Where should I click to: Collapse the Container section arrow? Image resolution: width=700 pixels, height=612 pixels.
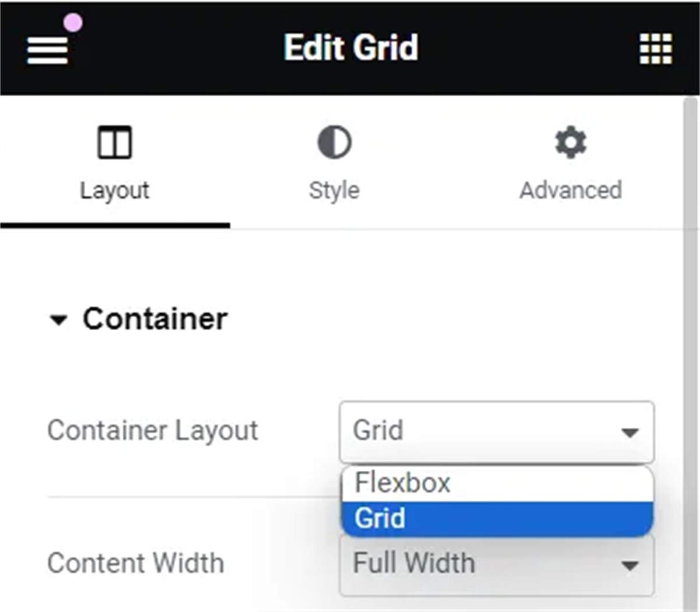pyautogui.click(x=58, y=320)
